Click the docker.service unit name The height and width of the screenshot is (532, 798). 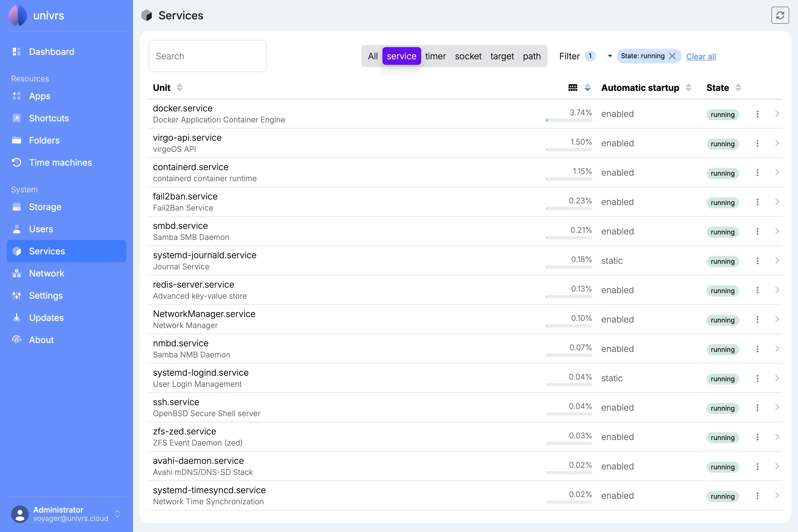183,108
